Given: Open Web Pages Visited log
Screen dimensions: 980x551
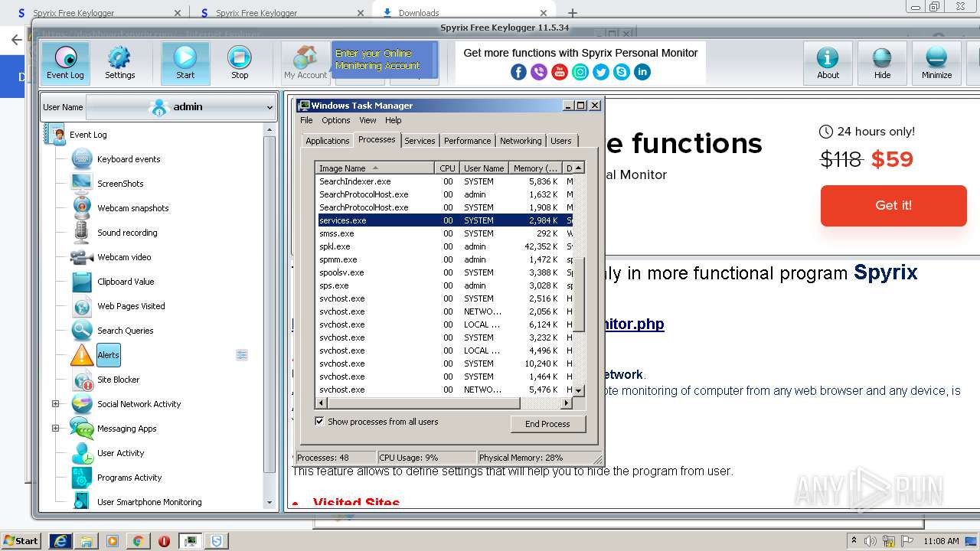Looking at the screenshot, I should tap(131, 306).
